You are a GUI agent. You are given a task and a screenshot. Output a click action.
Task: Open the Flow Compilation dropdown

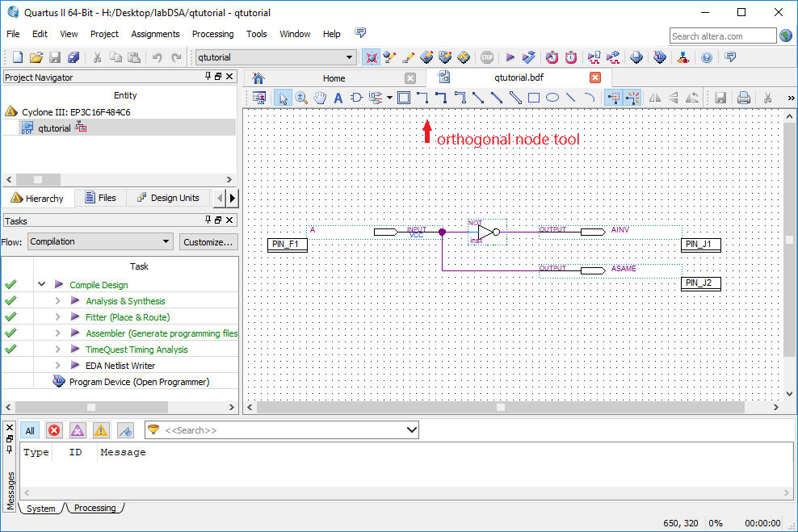click(166, 241)
